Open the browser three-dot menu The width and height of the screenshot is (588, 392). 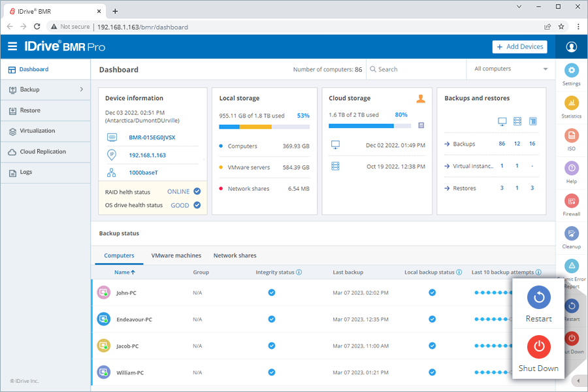pyautogui.click(x=578, y=27)
